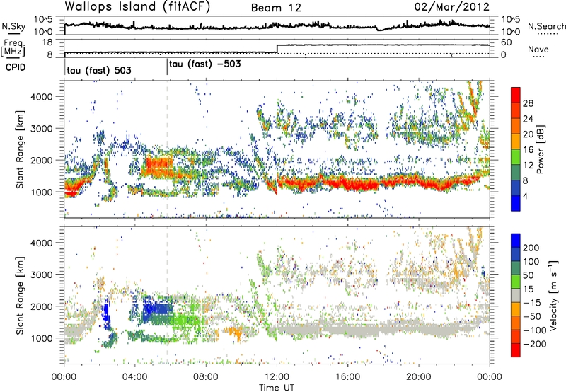Click the red bottom of the Velocity color bar

click(x=516, y=350)
